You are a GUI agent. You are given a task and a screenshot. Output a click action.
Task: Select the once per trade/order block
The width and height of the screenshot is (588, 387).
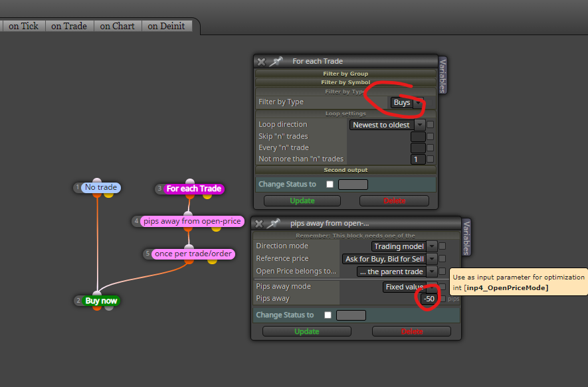tap(193, 254)
